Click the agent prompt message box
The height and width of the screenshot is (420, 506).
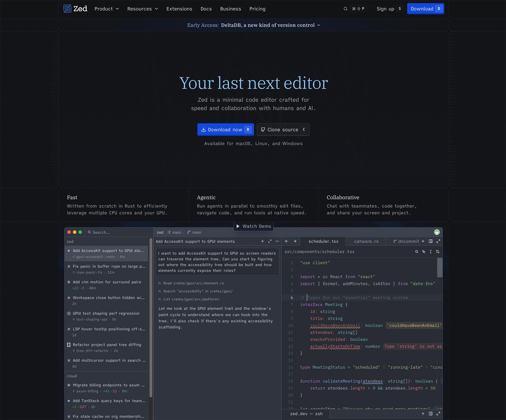click(x=217, y=262)
